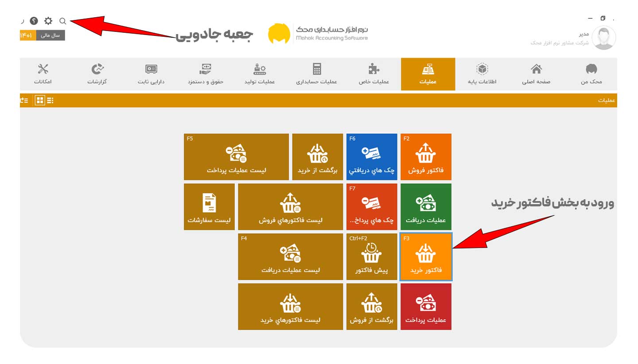
Task: Open settings via the gear icon
Action: [48, 21]
